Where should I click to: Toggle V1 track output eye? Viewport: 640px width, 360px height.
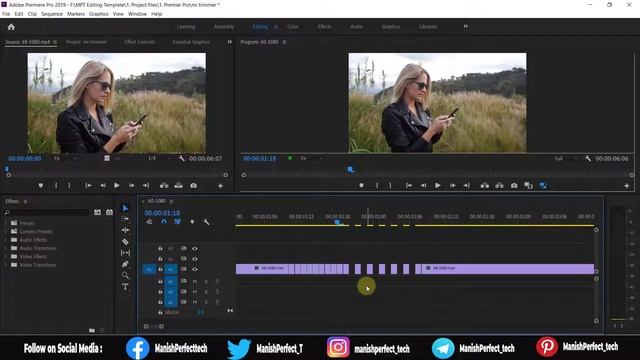(x=195, y=269)
